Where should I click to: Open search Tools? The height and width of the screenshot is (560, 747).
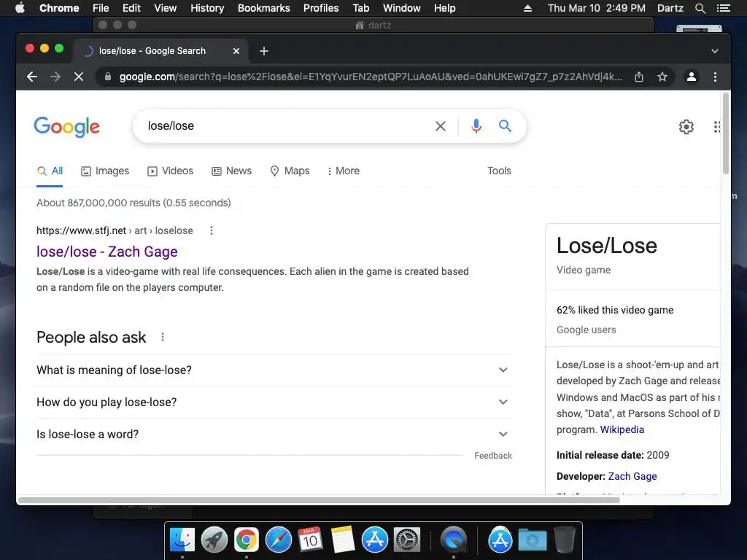[499, 171]
